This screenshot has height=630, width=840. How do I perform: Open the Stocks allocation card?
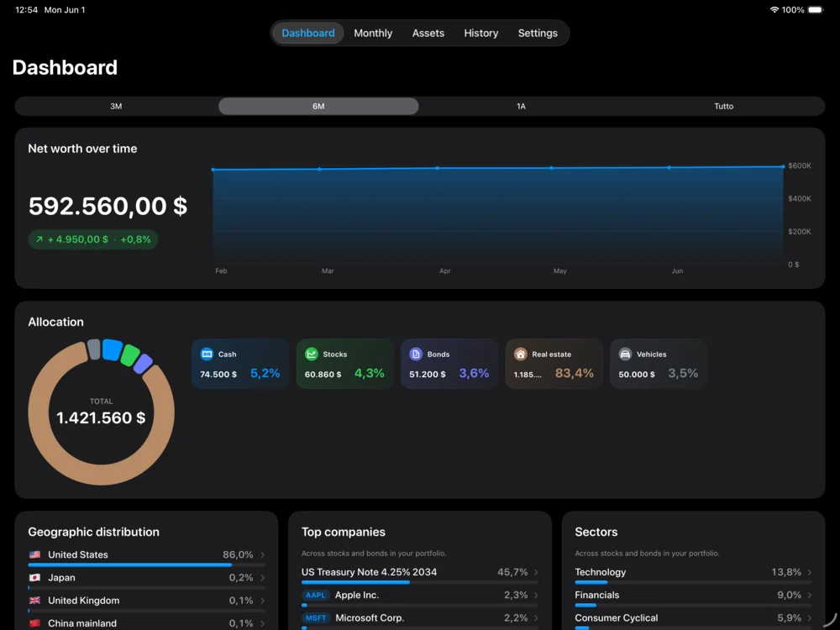(x=344, y=364)
